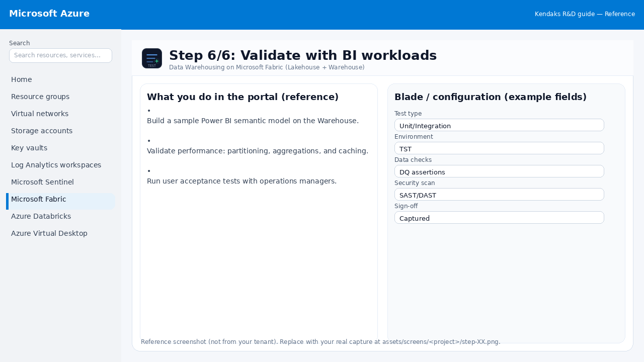Click 'Build a sample Power BI semantic model' line
The image size is (644, 362).
pos(253,121)
